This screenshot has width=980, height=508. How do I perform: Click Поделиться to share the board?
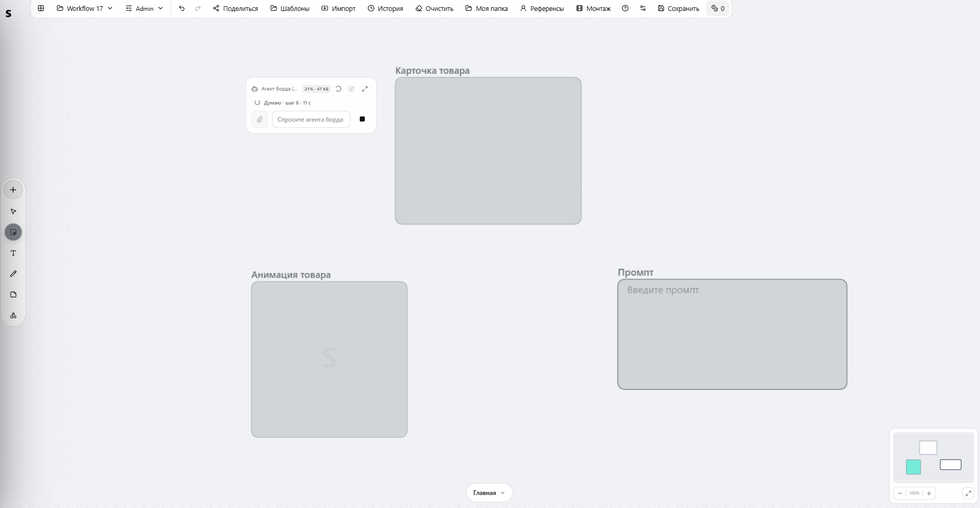[x=236, y=8]
